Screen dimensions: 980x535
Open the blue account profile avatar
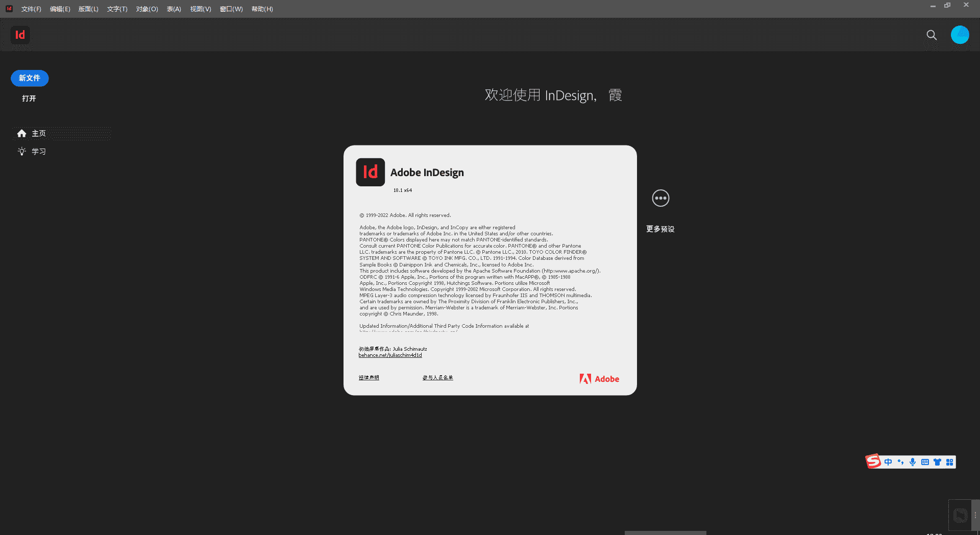click(960, 35)
